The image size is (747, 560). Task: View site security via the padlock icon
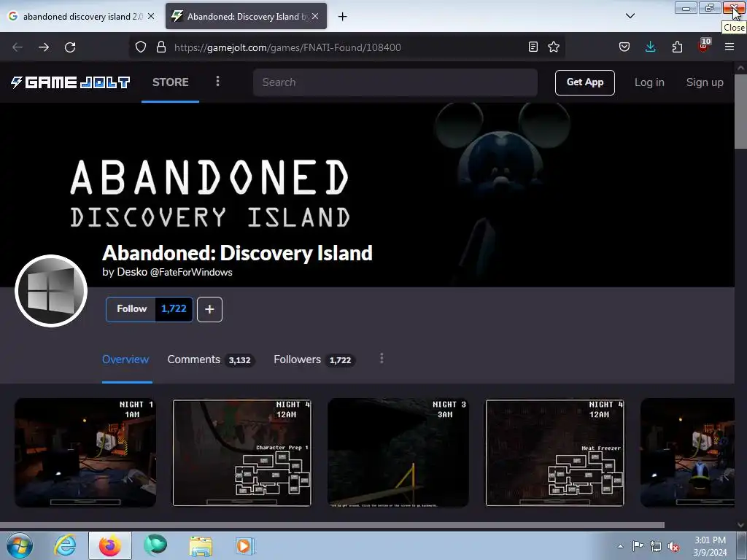tap(161, 47)
